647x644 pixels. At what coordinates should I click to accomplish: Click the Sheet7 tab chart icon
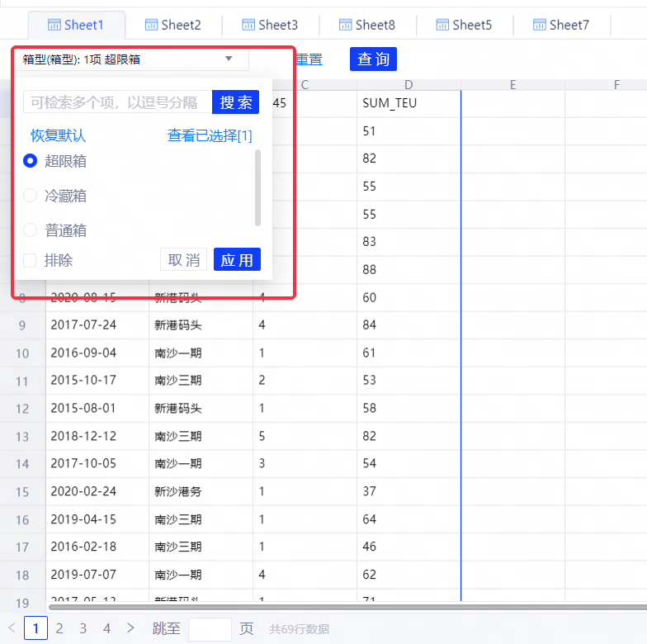coord(540,25)
